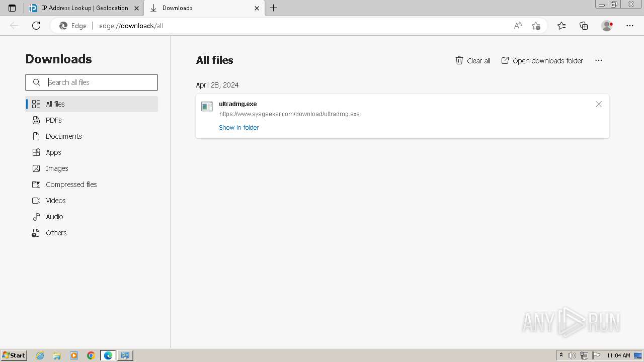This screenshot has width=644, height=362.
Task: Filter downloads by Videos
Action: (x=92, y=201)
